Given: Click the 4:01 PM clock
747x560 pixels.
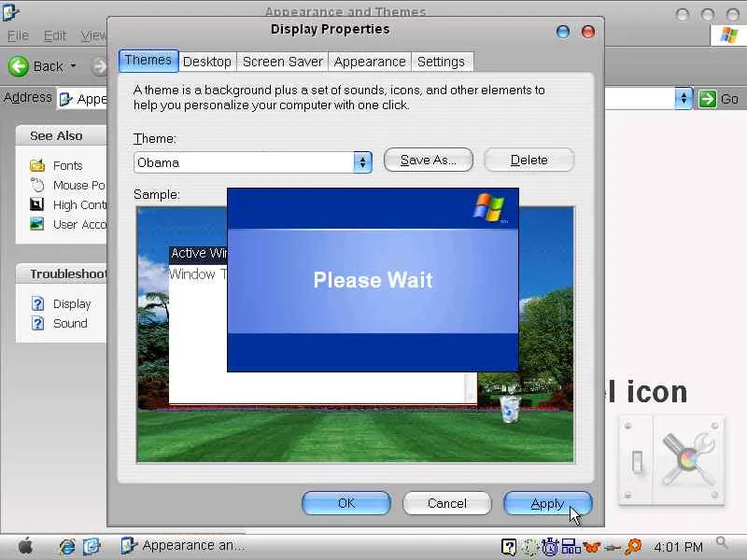Looking at the screenshot, I should (679, 547).
